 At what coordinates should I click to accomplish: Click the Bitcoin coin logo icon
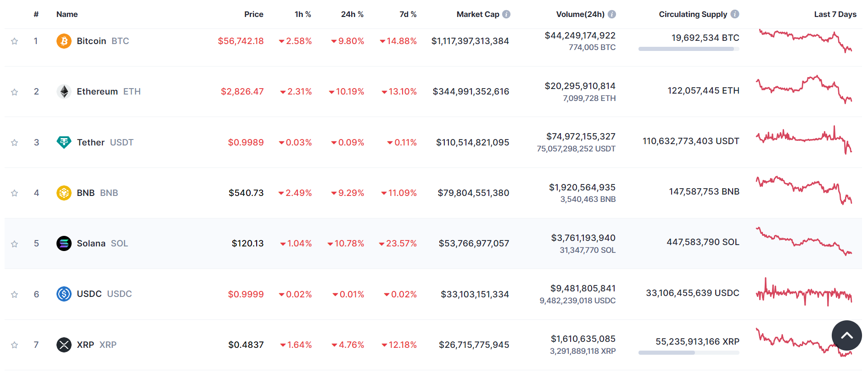click(x=64, y=41)
